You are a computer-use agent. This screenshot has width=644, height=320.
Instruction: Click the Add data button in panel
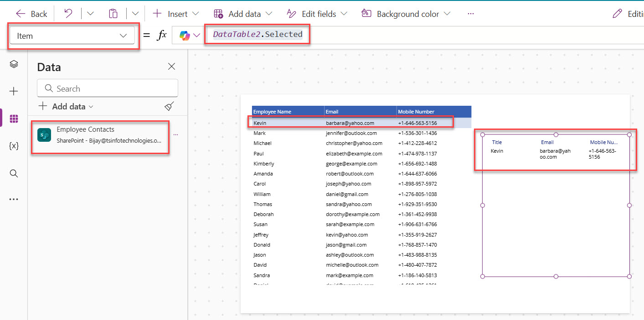pyautogui.click(x=66, y=106)
